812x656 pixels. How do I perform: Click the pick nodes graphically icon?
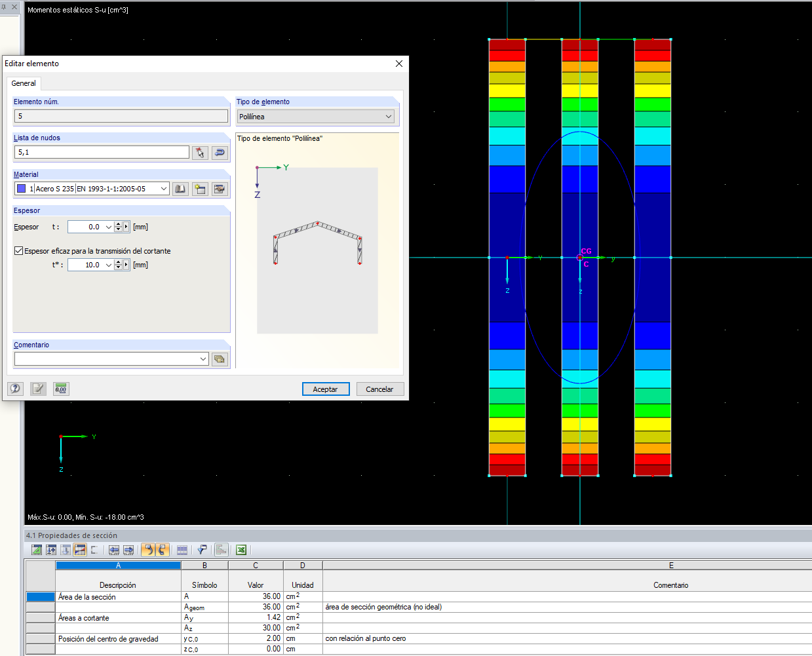point(200,153)
